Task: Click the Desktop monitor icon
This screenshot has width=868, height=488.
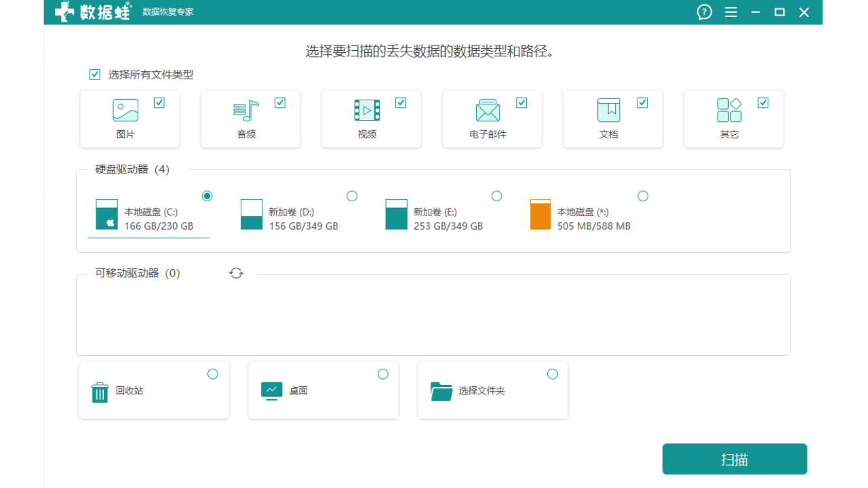Action: pyautogui.click(x=271, y=391)
